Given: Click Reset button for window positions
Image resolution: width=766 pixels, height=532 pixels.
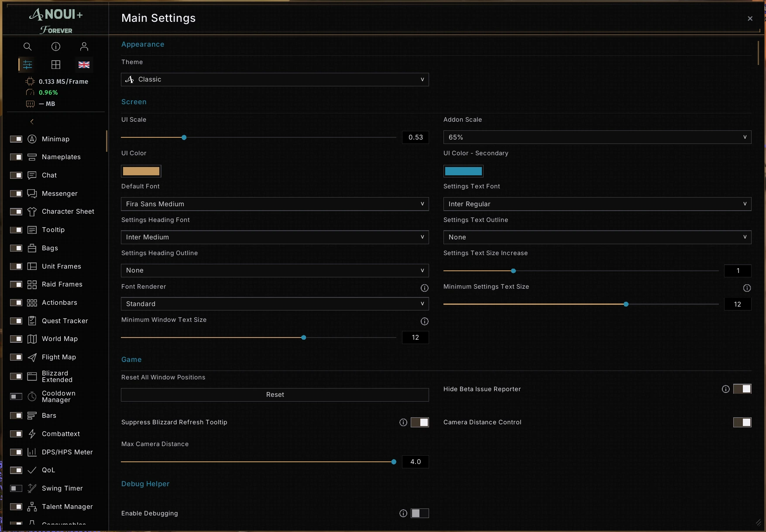Looking at the screenshot, I should [275, 395].
